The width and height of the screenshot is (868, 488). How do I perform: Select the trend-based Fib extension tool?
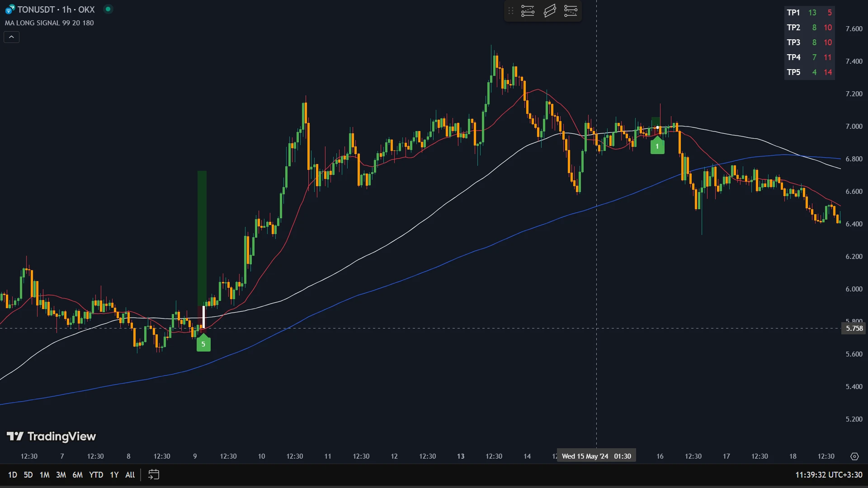571,11
